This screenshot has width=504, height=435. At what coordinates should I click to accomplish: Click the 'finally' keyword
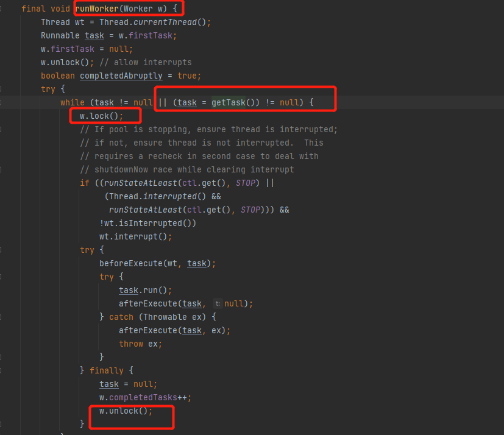[x=107, y=371]
